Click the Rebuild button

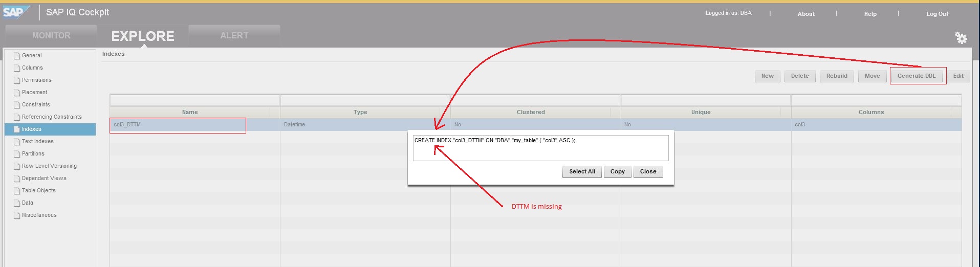tap(837, 76)
